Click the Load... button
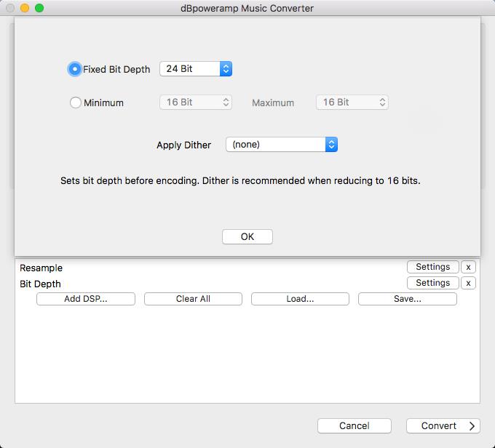Screen dimensions: 495x448 pyautogui.click(x=300, y=299)
